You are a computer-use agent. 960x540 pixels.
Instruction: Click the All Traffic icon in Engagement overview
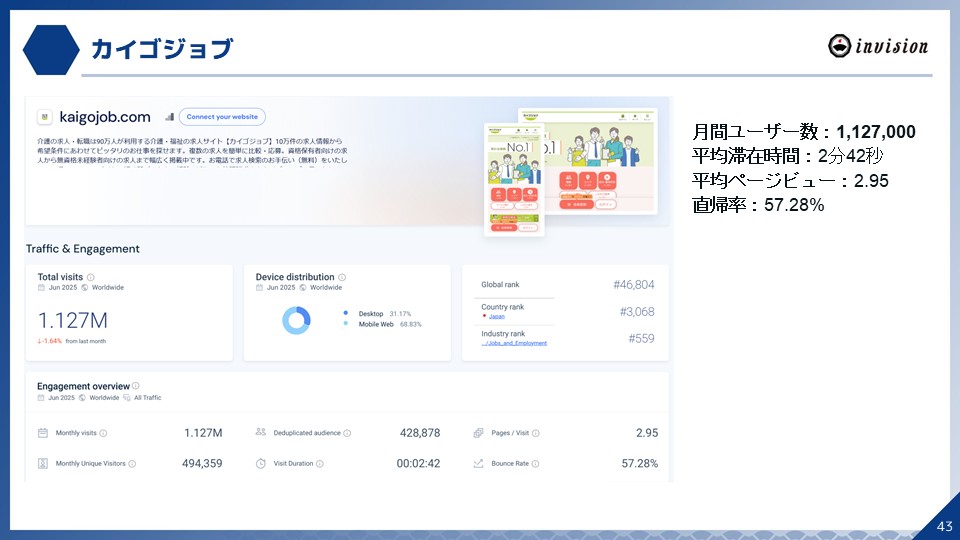point(127,398)
